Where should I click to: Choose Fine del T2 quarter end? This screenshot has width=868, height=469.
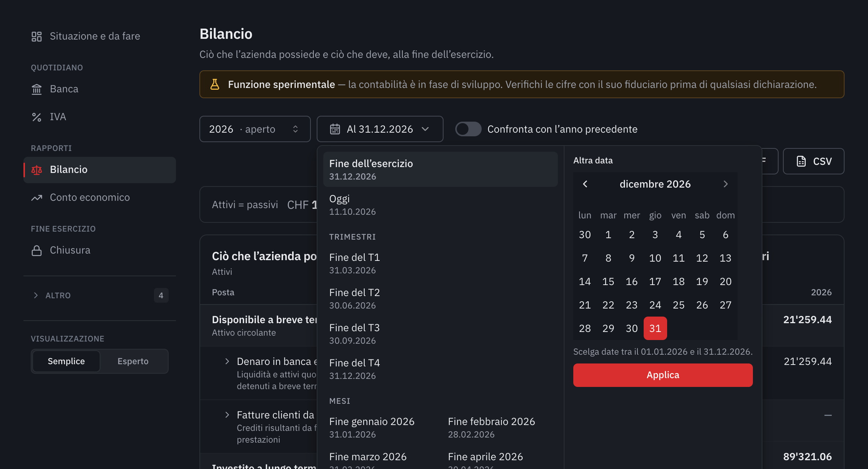point(441,298)
